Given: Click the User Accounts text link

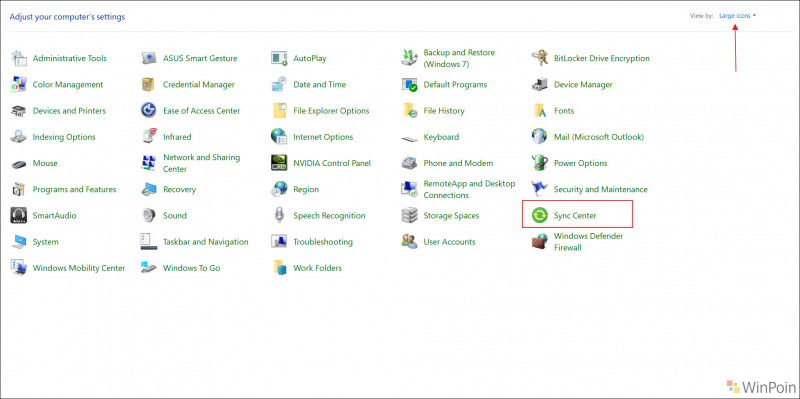Looking at the screenshot, I should [449, 242].
